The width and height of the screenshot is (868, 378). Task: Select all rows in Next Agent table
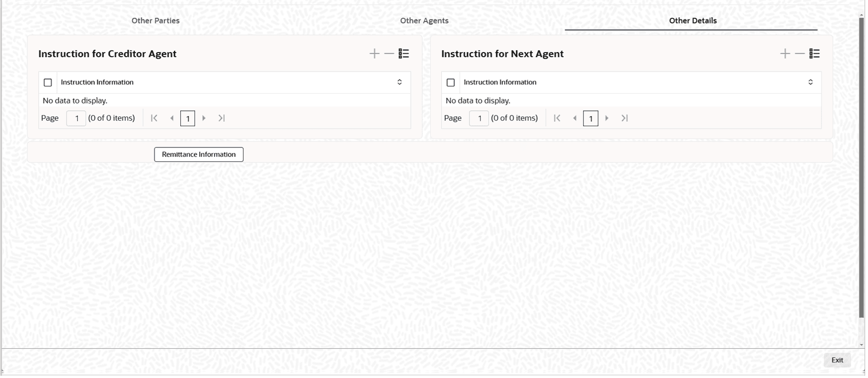[x=451, y=83]
